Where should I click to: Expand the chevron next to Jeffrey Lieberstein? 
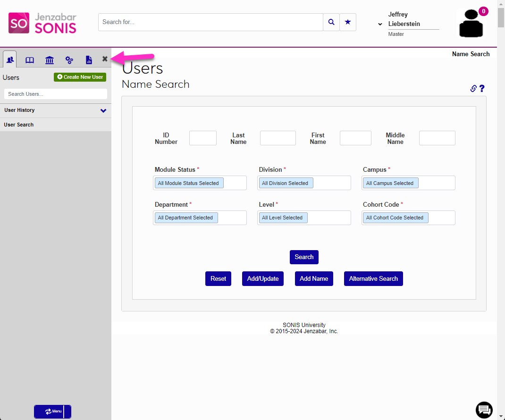click(379, 24)
